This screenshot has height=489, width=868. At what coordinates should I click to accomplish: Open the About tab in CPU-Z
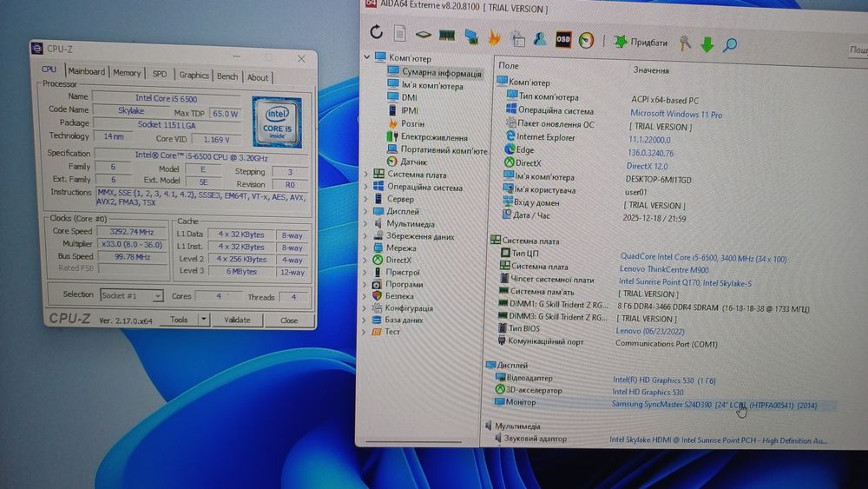(x=258, y=77)
